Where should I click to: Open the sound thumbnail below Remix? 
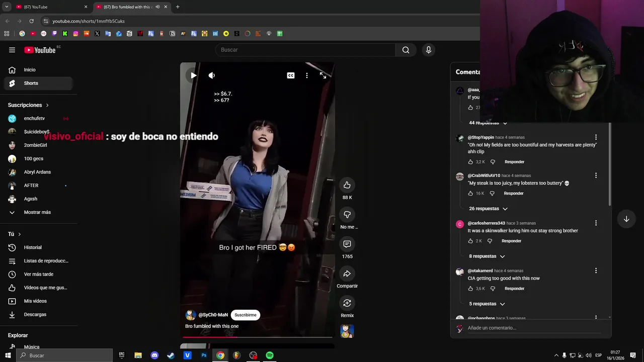[347, 331]
